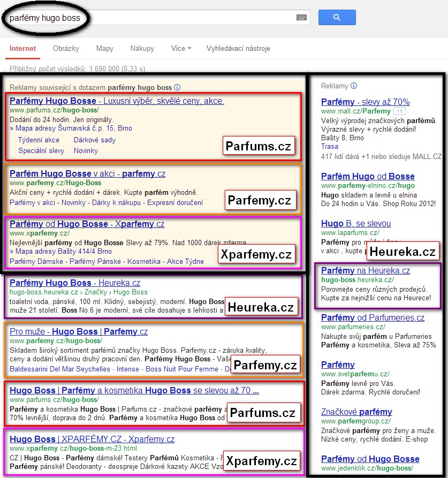Image resolution: width=448 pixels, height=478 pixels.
Task: Open the Parfémy Dámske sitelink
Action: point(36,261)
